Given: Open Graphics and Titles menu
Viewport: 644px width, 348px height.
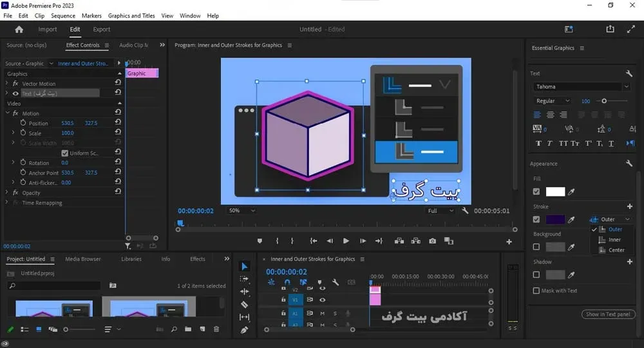Looking at the screenshot, I should click(131, 15).
